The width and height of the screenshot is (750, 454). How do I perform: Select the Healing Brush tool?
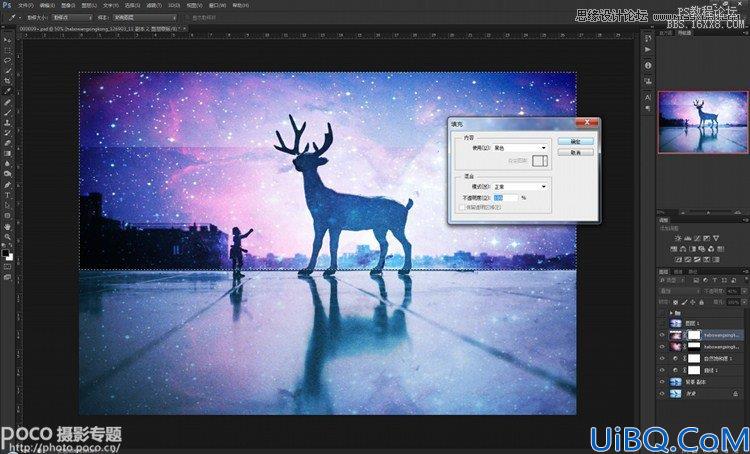pyautogui.click(x=9, y=102)
